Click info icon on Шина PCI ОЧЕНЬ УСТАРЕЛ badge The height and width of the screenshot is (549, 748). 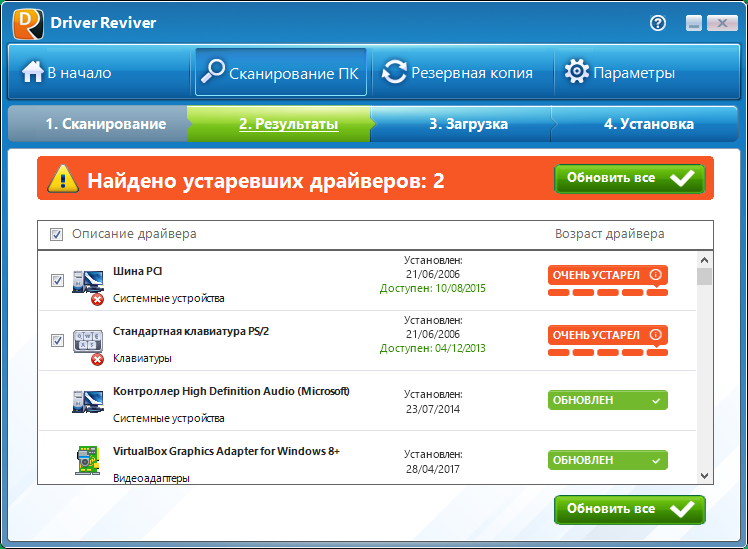(x=655, y=275)
